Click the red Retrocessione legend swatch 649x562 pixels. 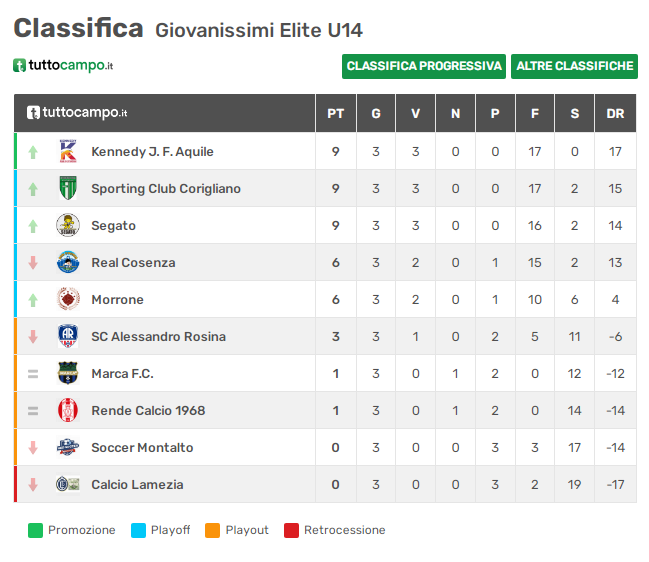click(291, 530)
